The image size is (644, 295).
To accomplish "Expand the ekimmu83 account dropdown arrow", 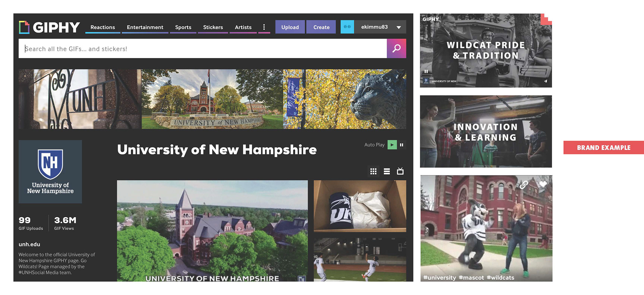I will (399, 27).
